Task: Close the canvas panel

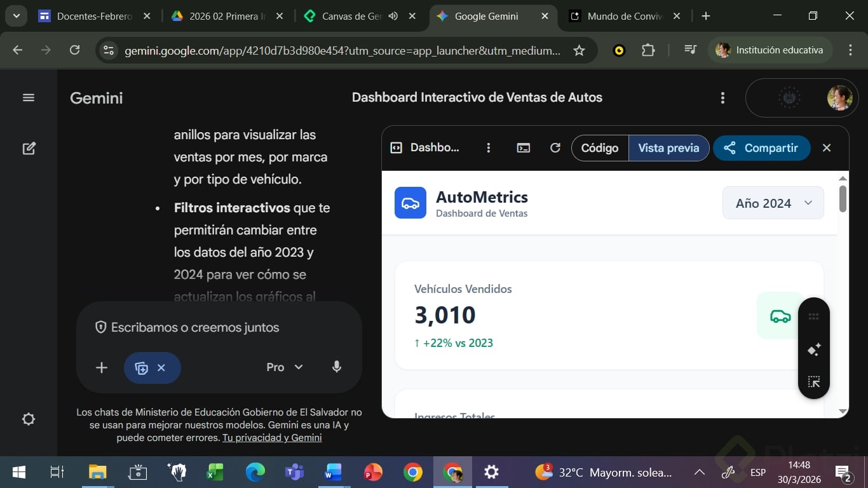Action: click(827, 148)
